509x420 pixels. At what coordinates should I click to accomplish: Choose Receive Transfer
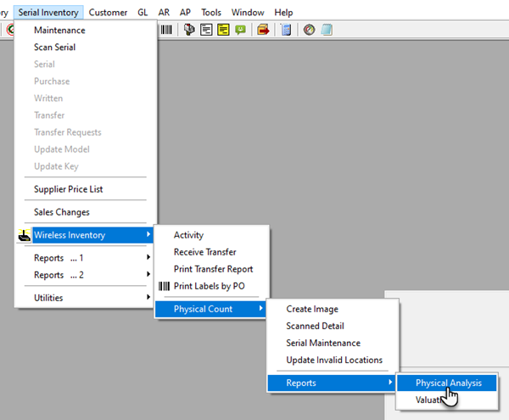click(x=211, y=252)
